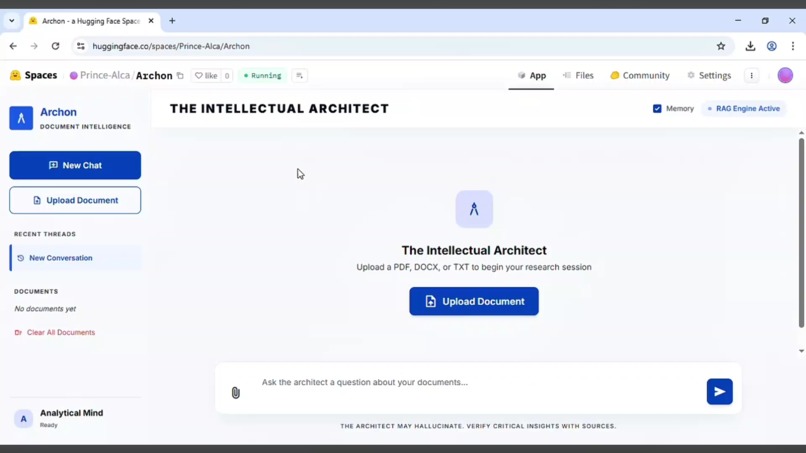806x453 pixels.
Task: Click the send arrow button
Action: coord(720,392)
